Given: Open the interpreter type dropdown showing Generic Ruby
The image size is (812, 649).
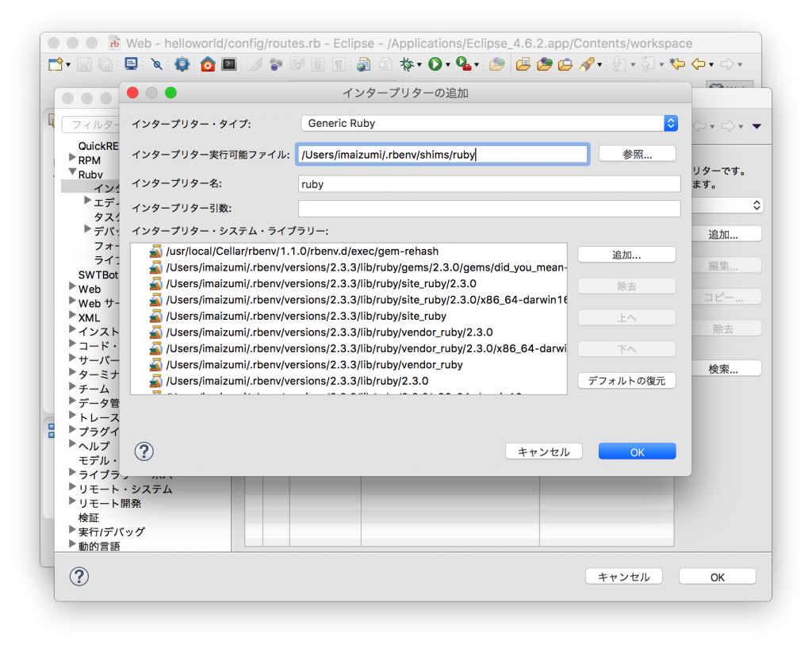Looking at the screenshot, I should (489, 123).
